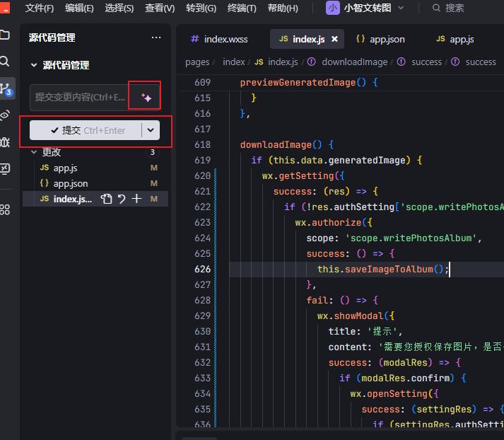Close the index.js editor tab

[334, 39]
